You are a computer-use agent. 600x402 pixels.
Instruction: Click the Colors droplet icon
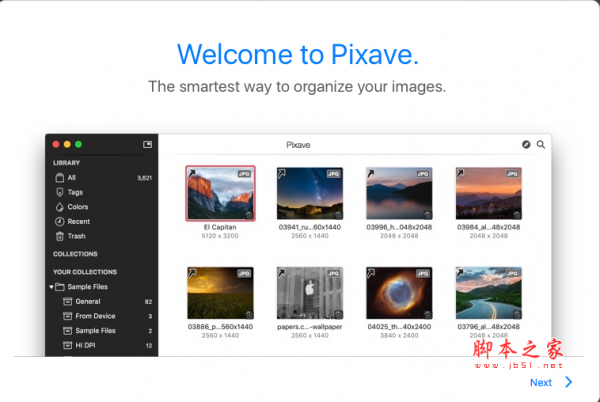pyautogui.click(x=60, y=207)
